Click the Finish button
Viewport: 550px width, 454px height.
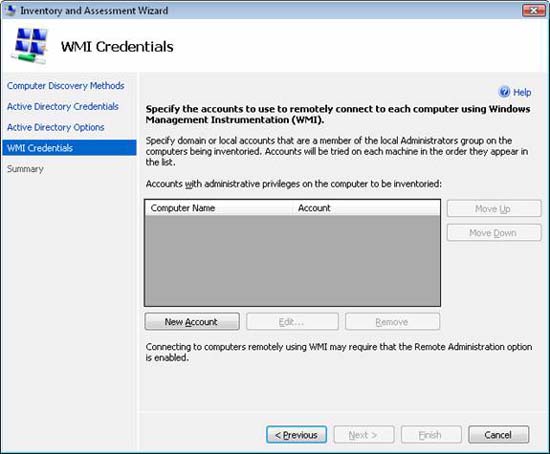(431, 435)
